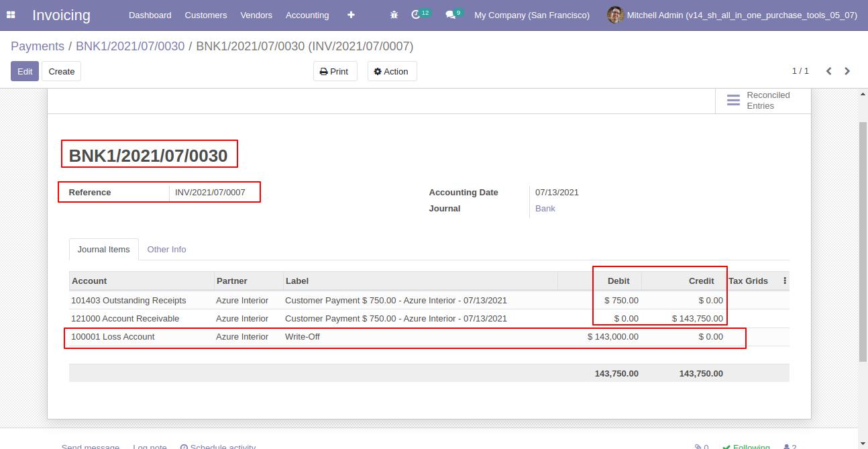Click $ 750.00 debit value
Viewport: 868px width, 449px height.
[621, 301]
